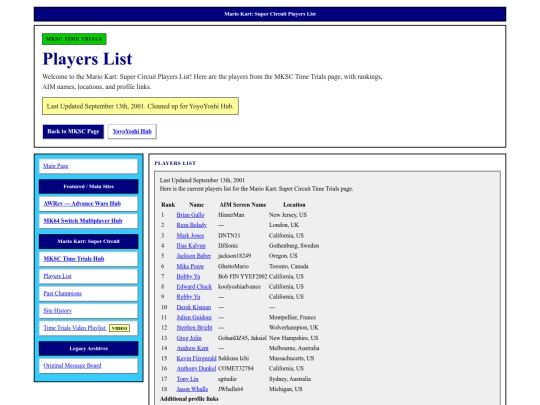Screen dimensions: 540x405
Task: Click the location London, UK
Action: [284, 225]
